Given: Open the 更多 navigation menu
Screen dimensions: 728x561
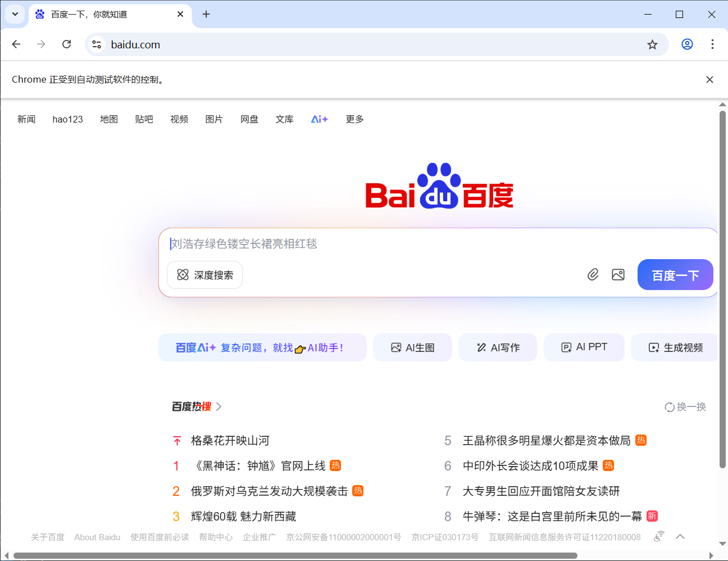Looking at the screenshot, I should [354, 119].
